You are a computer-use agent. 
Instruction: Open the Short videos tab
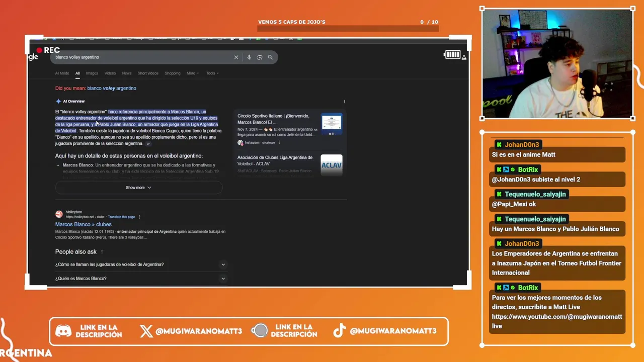tap(148, 73)
